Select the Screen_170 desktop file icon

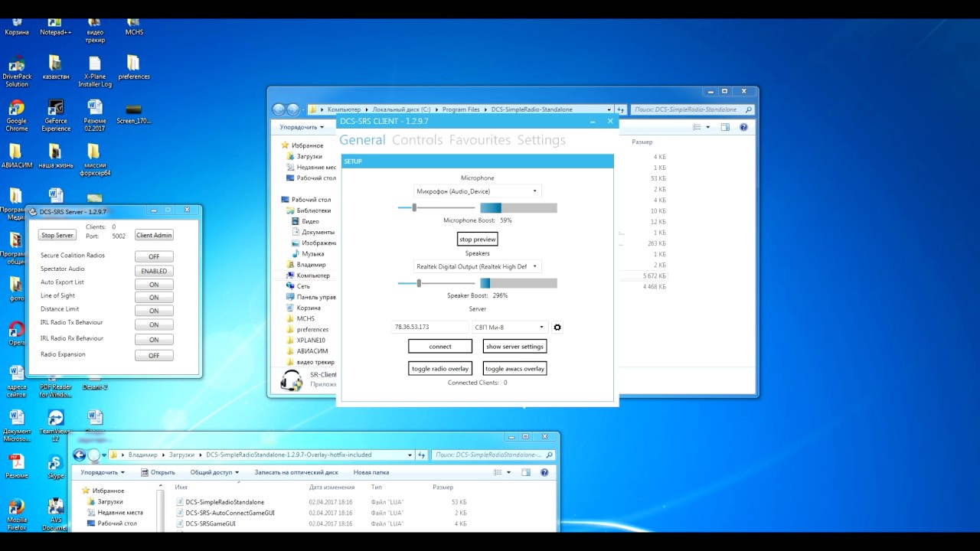[x=133, y=113]
